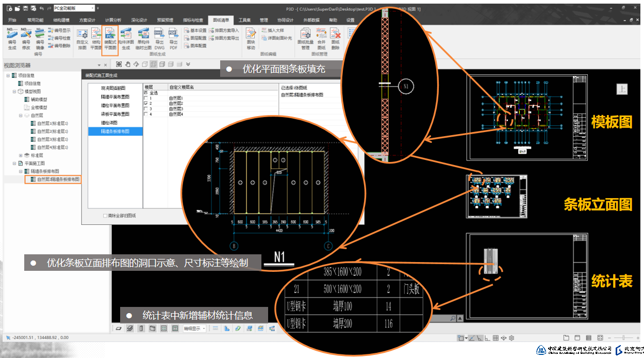Uncheck the floor 2 自然层2 checkbox
This screenshot has height=358, width=644.
point(146,104)
